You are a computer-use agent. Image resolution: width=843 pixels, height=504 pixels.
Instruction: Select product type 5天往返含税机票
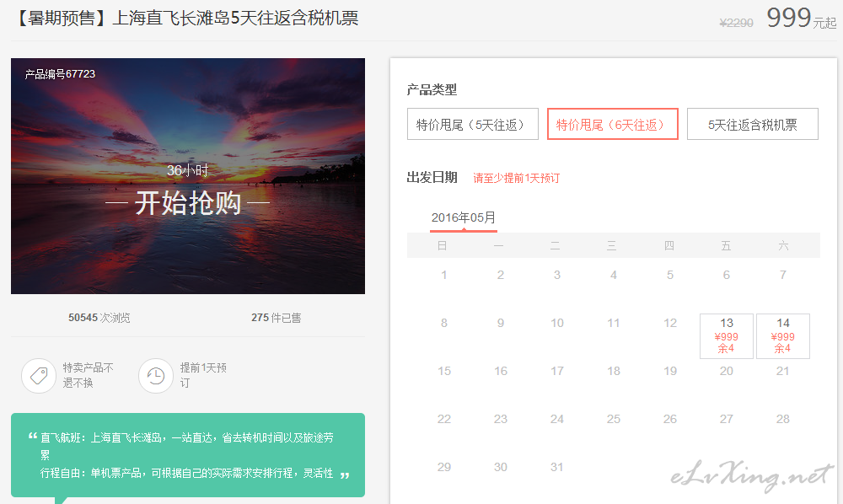(x=753, y=124)
